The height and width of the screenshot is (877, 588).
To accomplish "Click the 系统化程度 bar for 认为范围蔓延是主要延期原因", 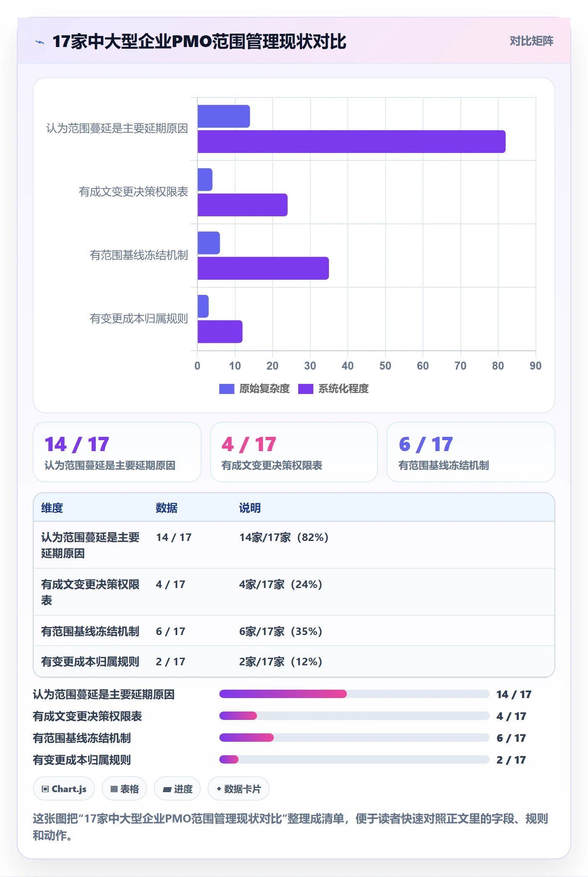I will click(x=352, y=142).
